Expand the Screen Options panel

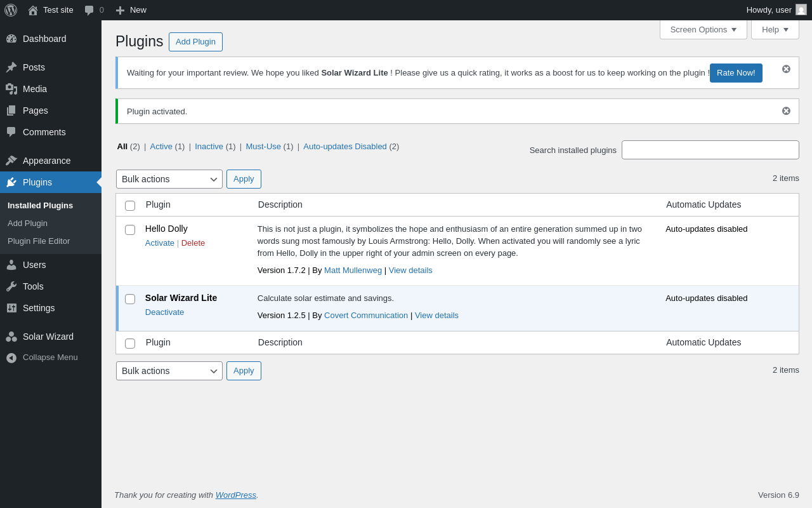pyautogui.click(x=703, y=29)
